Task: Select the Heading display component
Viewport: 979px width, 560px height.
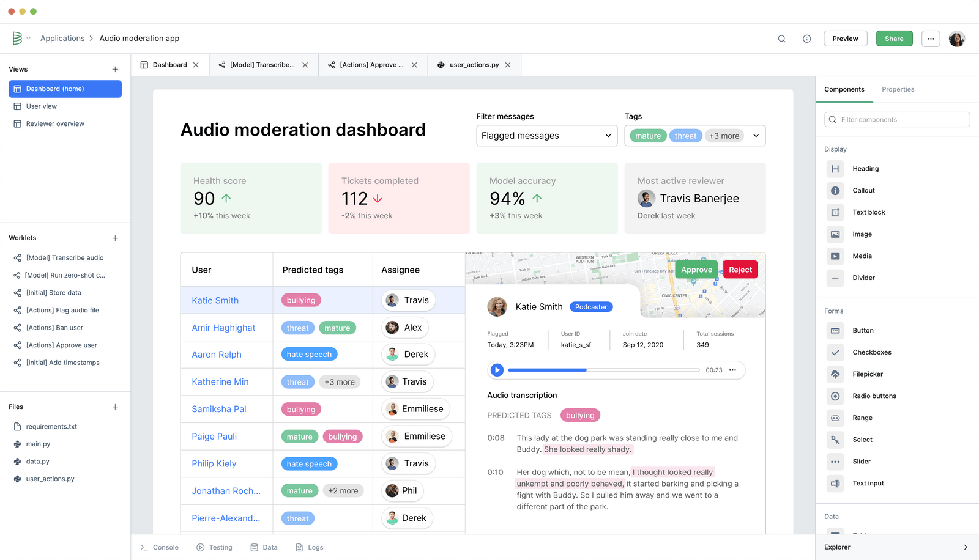Action: (x=865, y=168)
